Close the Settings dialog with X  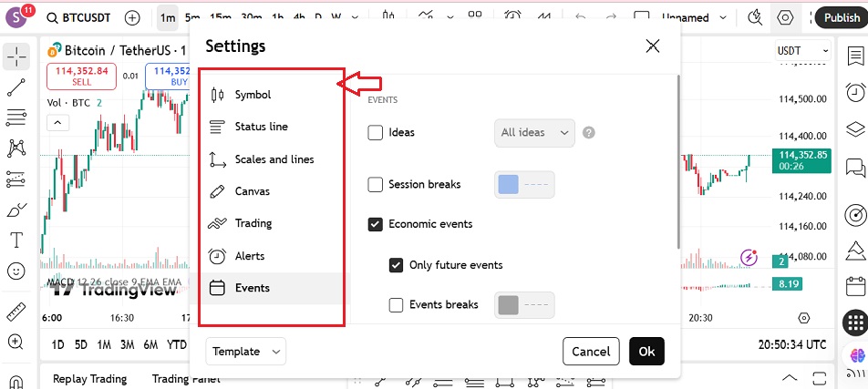click(x=652, y=46)
